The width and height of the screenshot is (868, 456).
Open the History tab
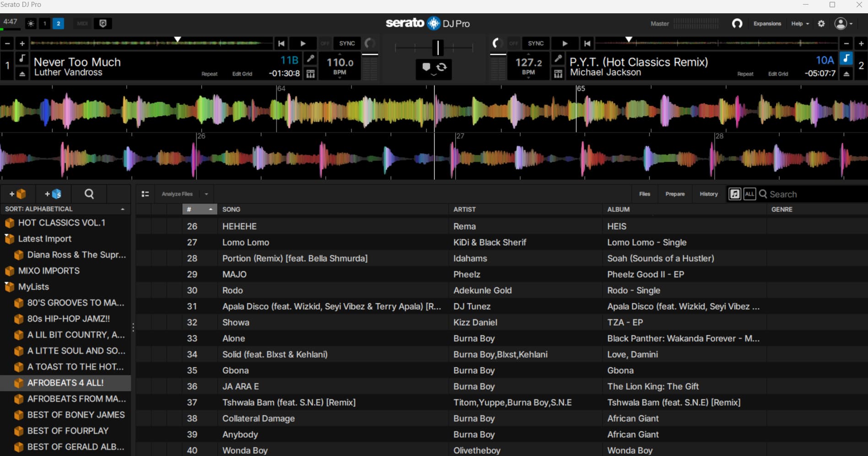708,194
